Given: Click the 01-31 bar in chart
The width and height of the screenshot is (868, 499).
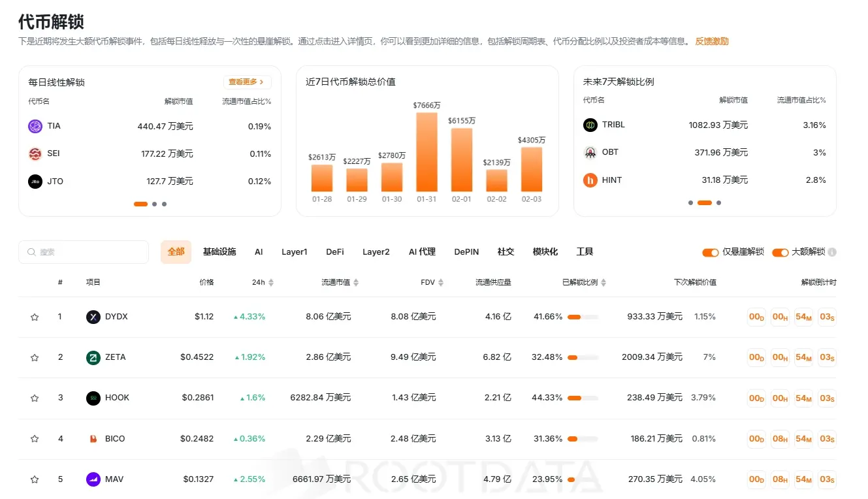Looking at the screenshot, I should coord(426,152).
